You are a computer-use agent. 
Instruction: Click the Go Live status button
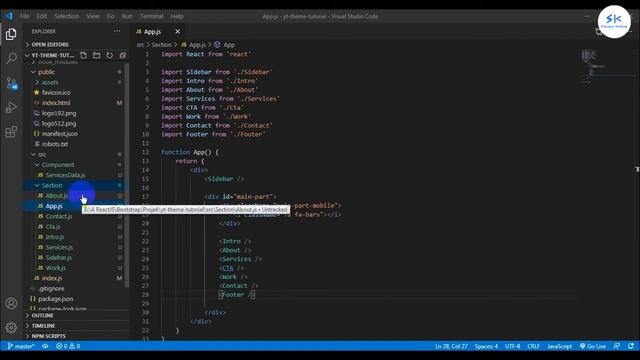pyautogui.click(x=593, y=346)
